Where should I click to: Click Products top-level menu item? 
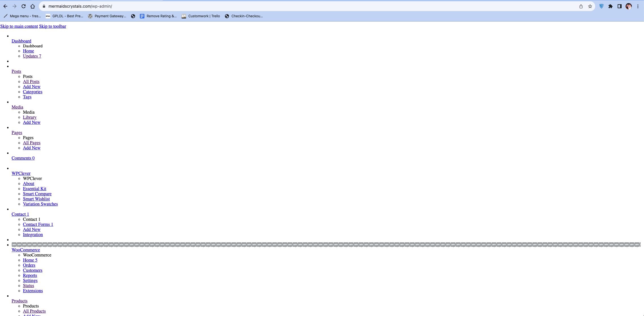(19, 301)
